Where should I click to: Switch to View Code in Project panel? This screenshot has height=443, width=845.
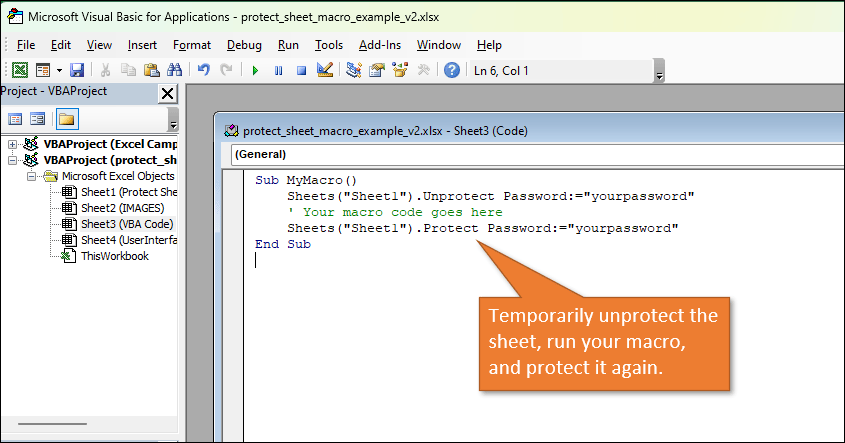[16, 119]
